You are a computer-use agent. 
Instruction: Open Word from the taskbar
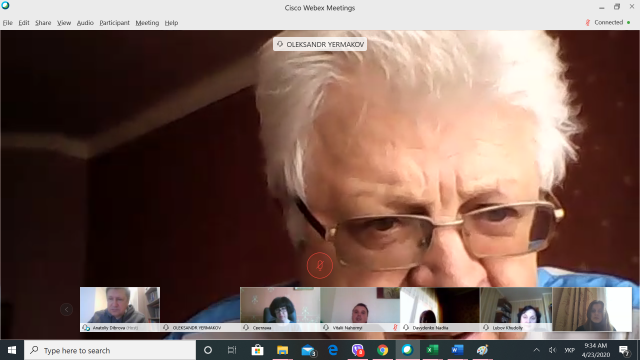click(x=457, y=350)
